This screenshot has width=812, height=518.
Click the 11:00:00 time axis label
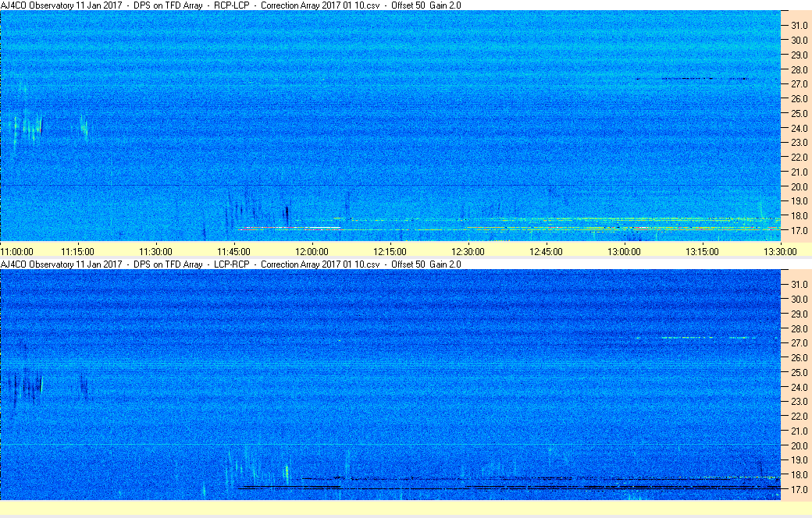click(16, 251)
